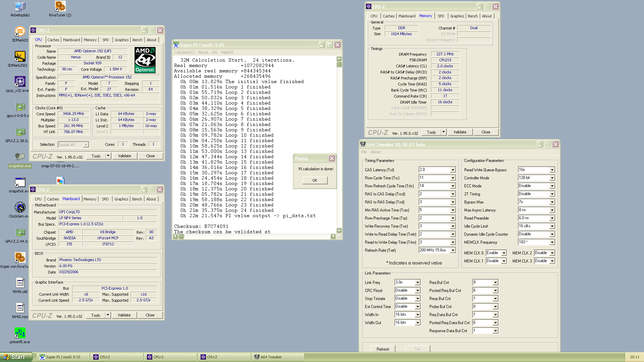Viewport: 644px width, 362px height.
Task: Click the CPU-Z Memory window title icon
Action: click(x=369, y=6)
